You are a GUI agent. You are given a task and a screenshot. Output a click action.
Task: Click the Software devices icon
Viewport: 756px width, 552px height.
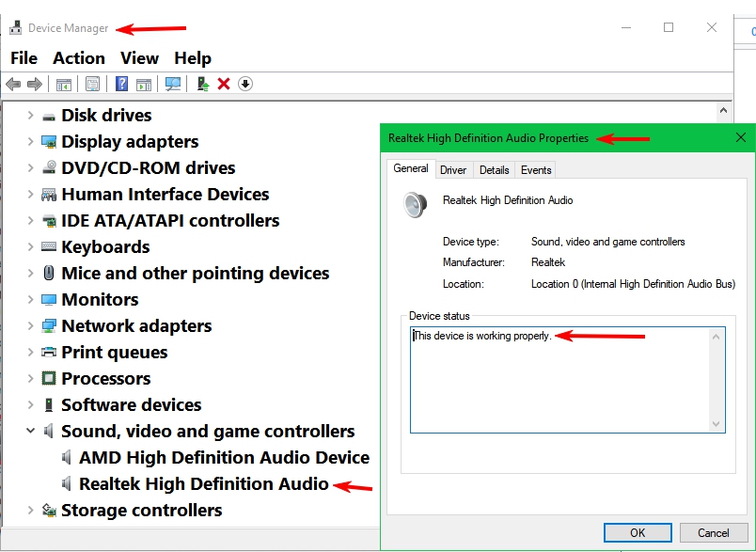click(49, 405)
